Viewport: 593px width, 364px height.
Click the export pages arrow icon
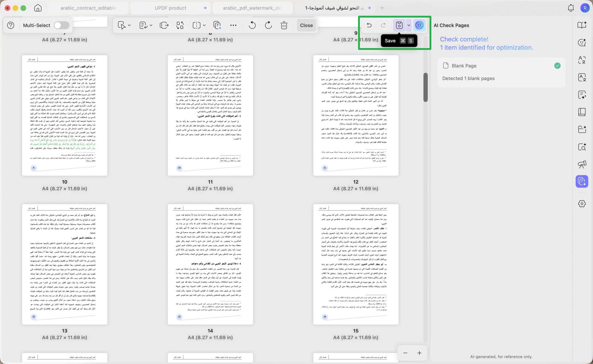[164, 25]
